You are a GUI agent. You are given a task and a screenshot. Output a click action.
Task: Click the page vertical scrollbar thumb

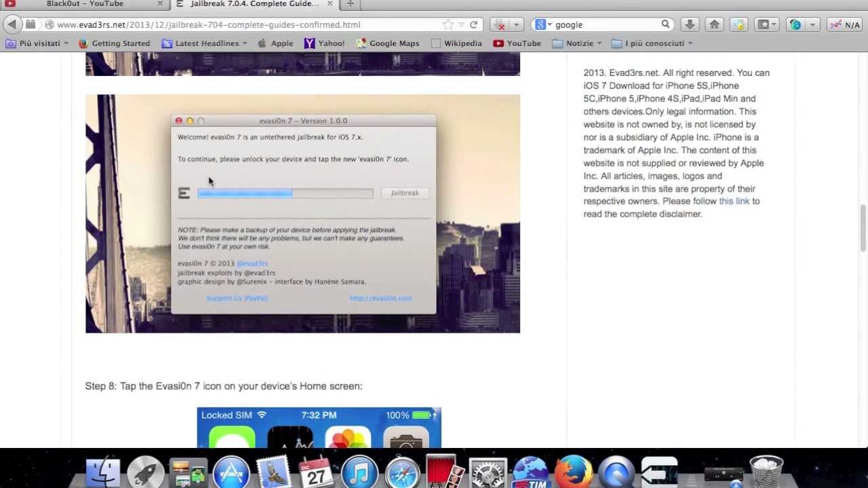tap(863, 228)
